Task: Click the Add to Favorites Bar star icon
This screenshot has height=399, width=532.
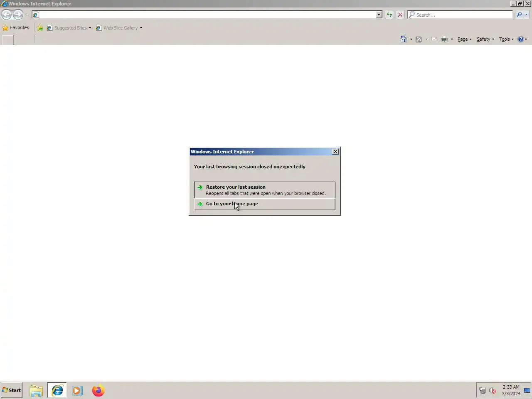Action: pos(40,28)
